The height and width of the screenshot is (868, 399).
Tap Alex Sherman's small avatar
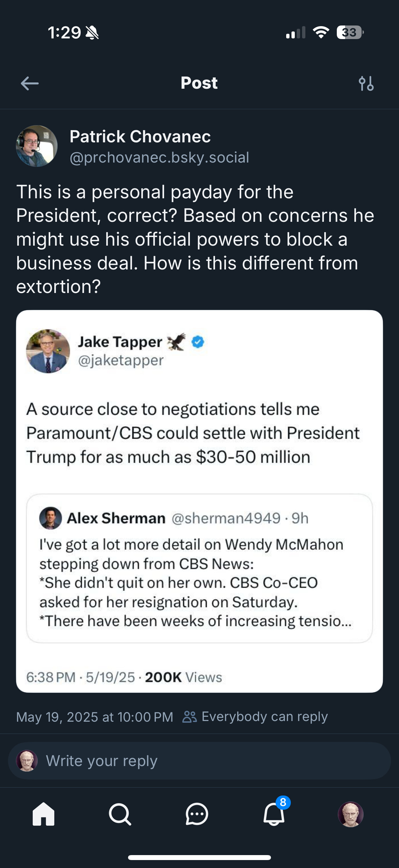click(x=51, y=518)
